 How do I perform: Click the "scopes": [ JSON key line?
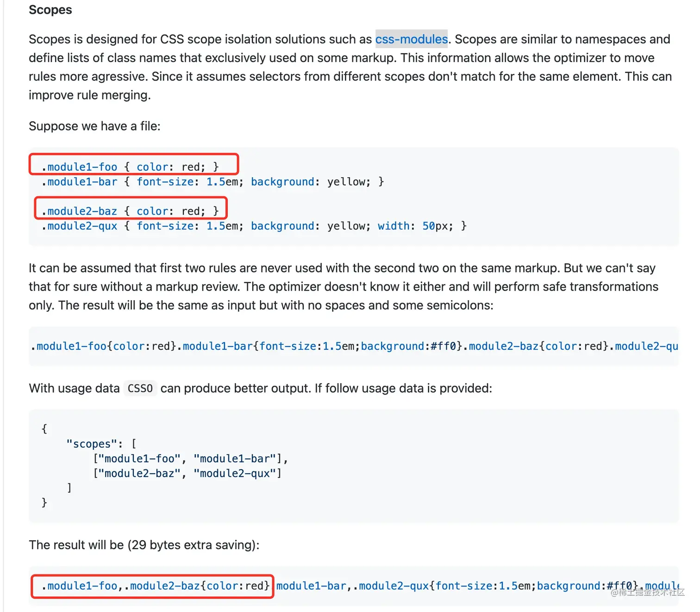pyautogui.click(x=101, y=444)
